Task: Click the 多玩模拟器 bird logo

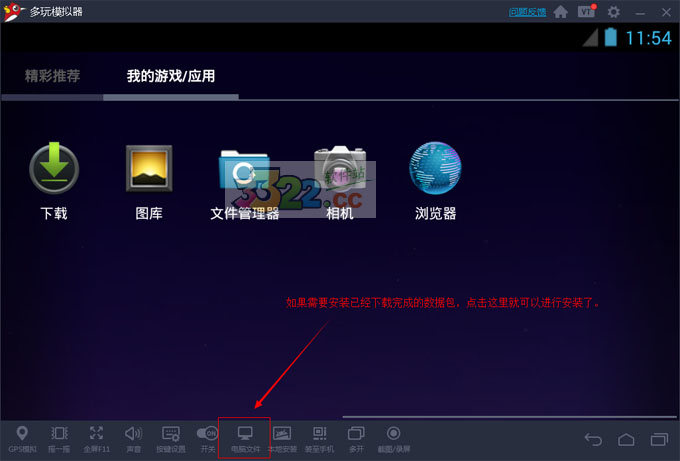Action: [13, 12]
